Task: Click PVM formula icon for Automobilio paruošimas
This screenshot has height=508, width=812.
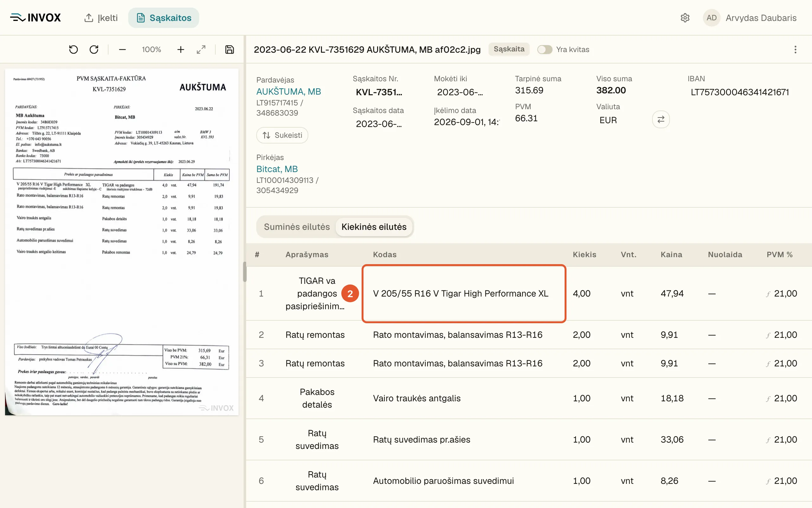Action: coord(768,481)
